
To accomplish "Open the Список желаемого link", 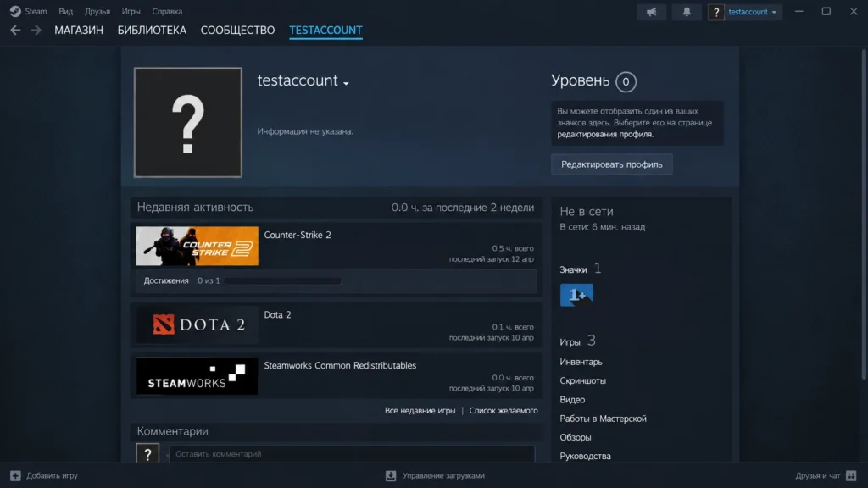I will [504, 411].
